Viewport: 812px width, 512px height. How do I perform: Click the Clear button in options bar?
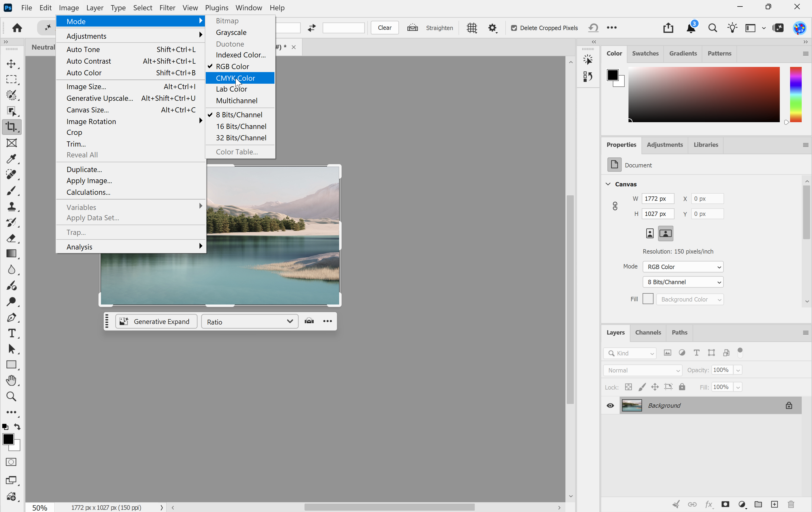pyautogui.click(x=384, y=28)
